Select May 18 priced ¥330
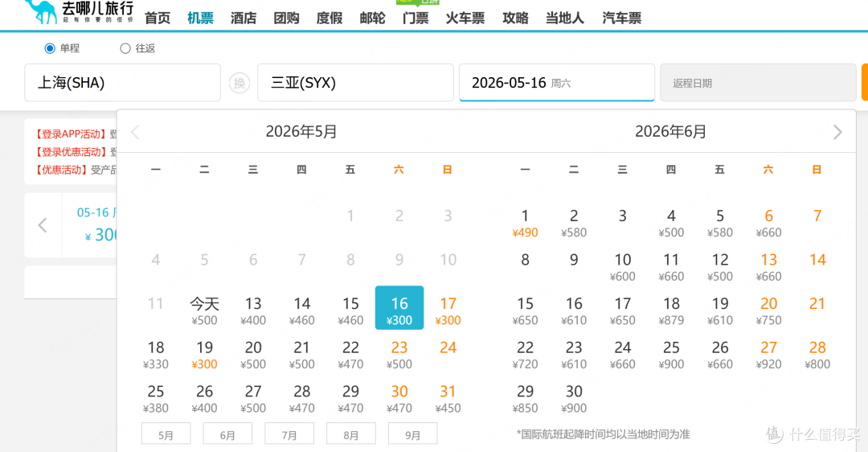The image size is (868, 452). click(x=156, y=355)
